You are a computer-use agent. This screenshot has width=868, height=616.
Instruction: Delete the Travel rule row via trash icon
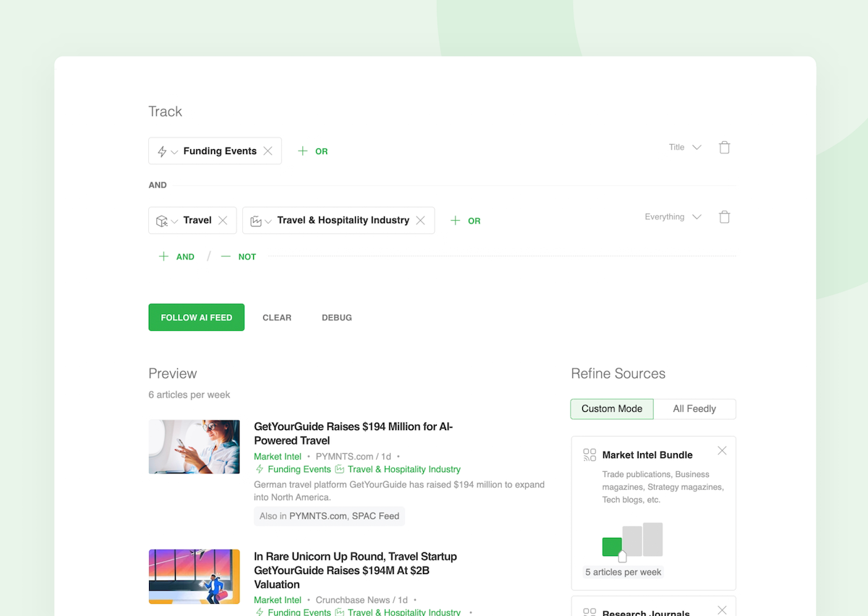tap(724, 217)
